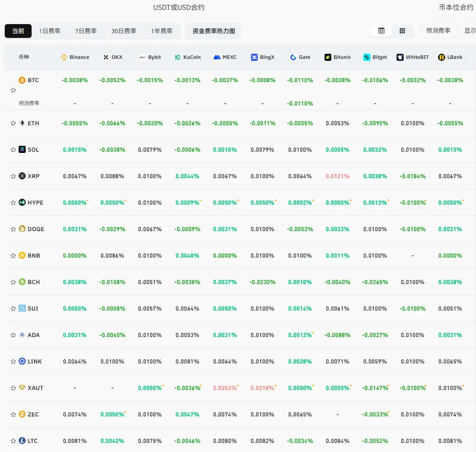Open the XRP coin link
The height and width of the screenshot is (452, 476).
33,176
